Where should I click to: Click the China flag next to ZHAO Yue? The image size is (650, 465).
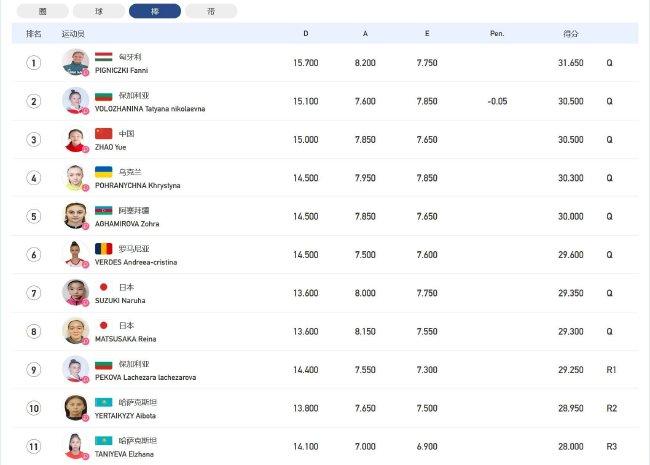click(x=103, y=133)
